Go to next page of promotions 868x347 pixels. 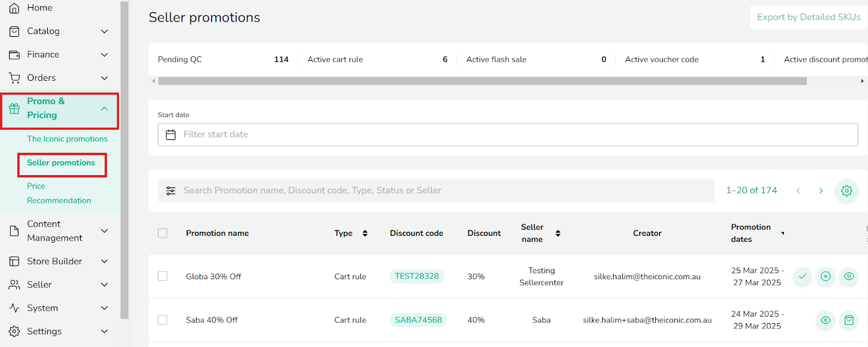821,191
